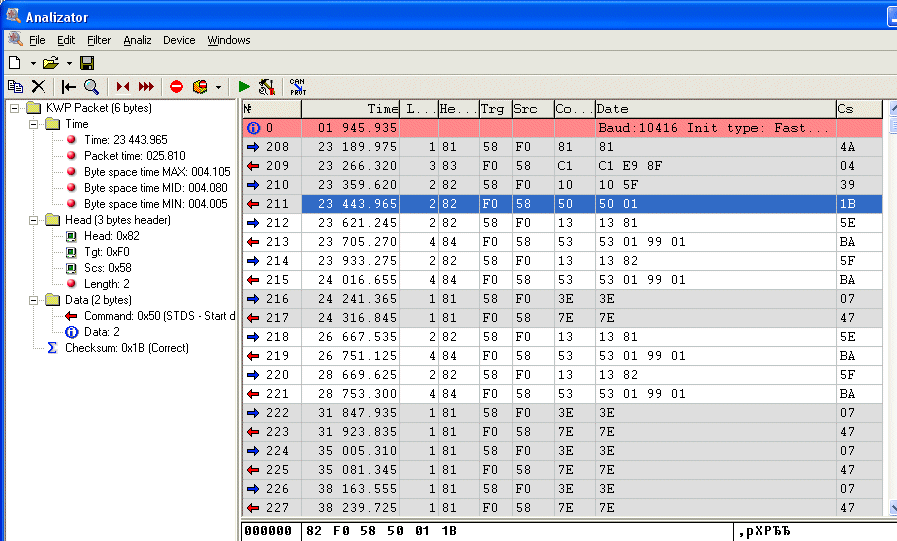The width and height of the screenshot is (897, 541).
Task: Collapse the Data (2 bytes) tree node
Action: (x=34, y=300)
